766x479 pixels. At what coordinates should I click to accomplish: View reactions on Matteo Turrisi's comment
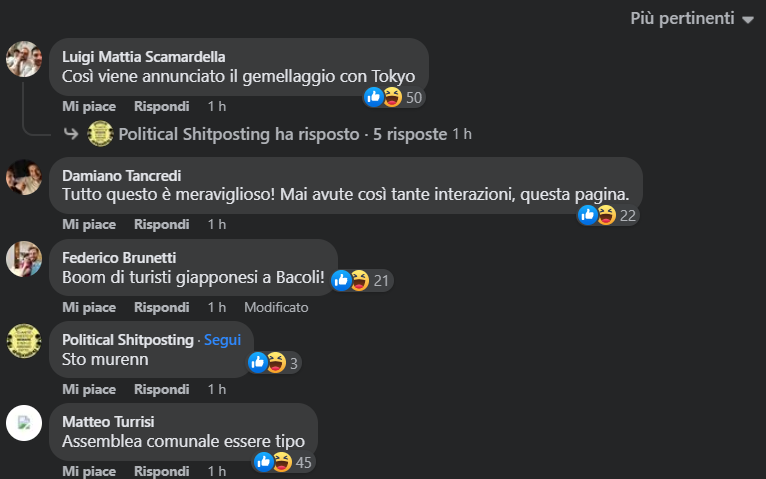click(284, 462)
